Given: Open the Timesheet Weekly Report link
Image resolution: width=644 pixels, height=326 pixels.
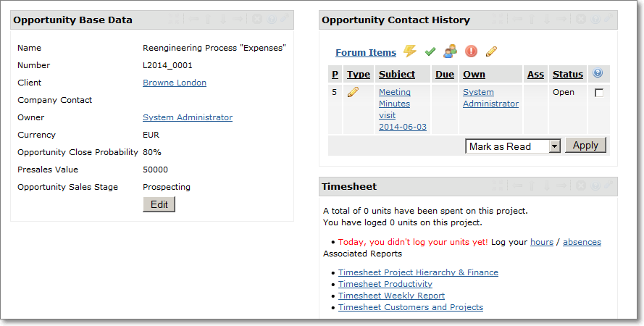Looking at the screenshot, I should point(391,296).
